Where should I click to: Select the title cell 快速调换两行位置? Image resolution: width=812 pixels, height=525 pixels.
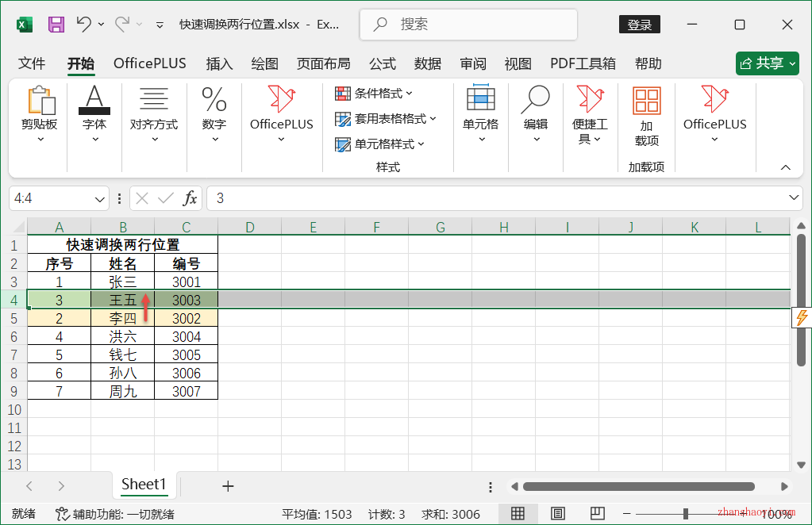(x=123, y=244)
